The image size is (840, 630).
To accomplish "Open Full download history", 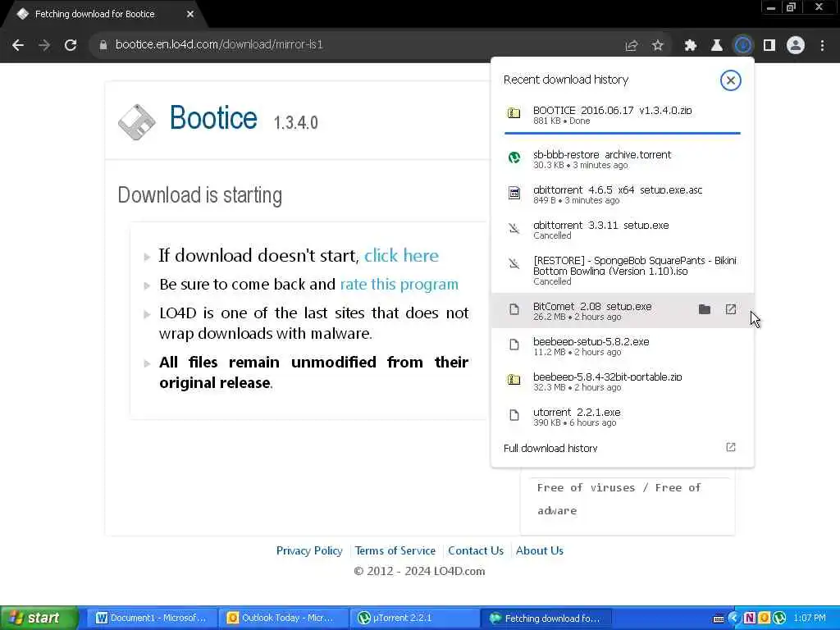I will pyautogui.click(x=623, y=448).
